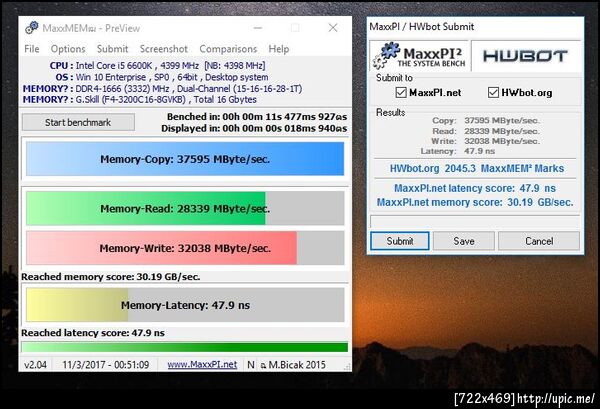Click the MaxxPI² system bench logo
Screen dimensions: 600x409
click(x=419, y=56)
